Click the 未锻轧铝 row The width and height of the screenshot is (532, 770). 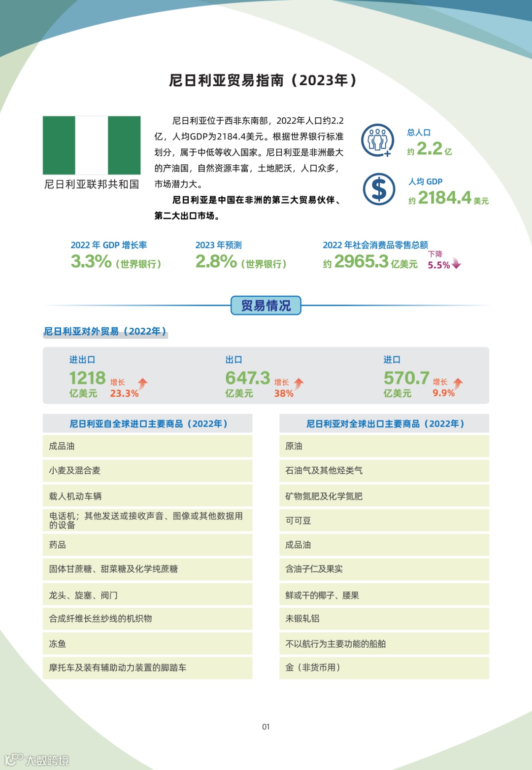point(384,619)
